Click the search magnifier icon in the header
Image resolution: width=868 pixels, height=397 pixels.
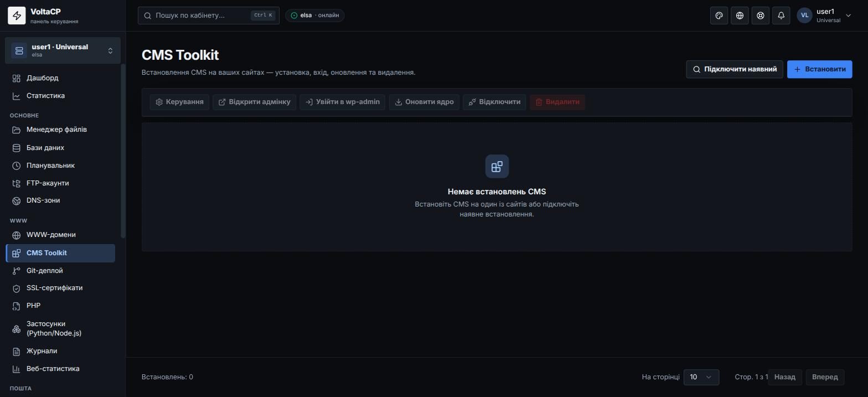point(148,16)
